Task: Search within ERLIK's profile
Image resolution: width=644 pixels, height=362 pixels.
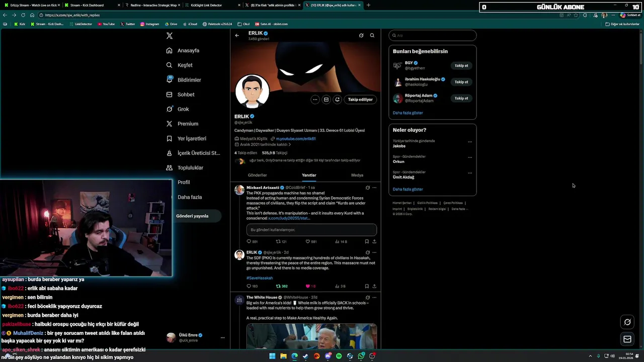Action: coord(372,35)
